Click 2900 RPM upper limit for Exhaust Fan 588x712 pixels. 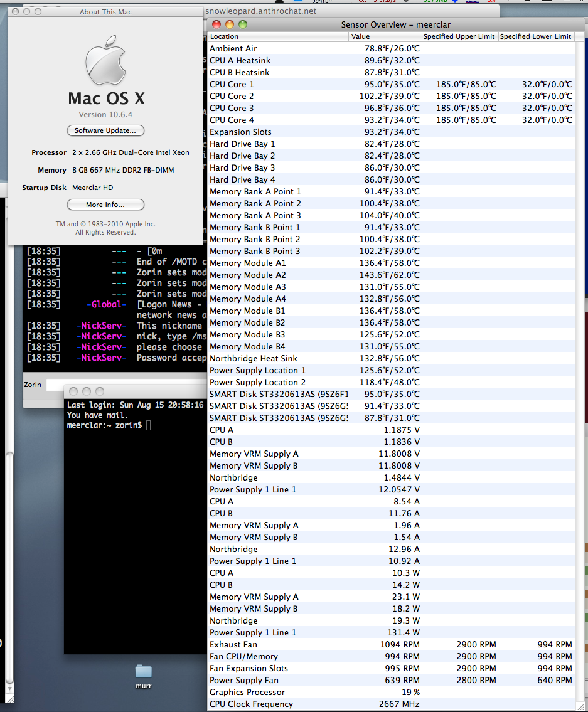476,644
